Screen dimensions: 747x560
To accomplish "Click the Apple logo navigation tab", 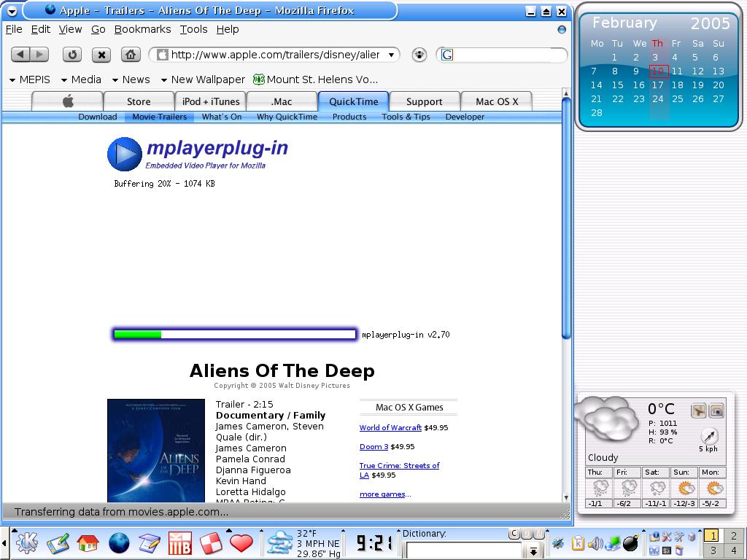I will point(68,101).
